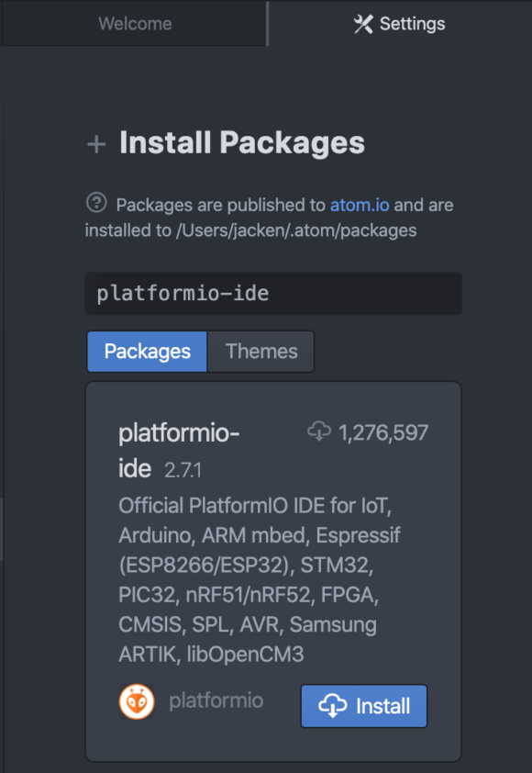Click the orange platformio avatar icon
This screenshot has width=532, height=773.
[x=137, y=701]
